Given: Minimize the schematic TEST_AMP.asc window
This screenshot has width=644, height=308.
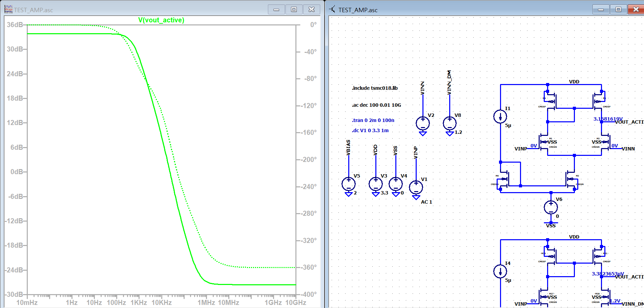Looking at the screenshot, I should click(x=601, y=9).
